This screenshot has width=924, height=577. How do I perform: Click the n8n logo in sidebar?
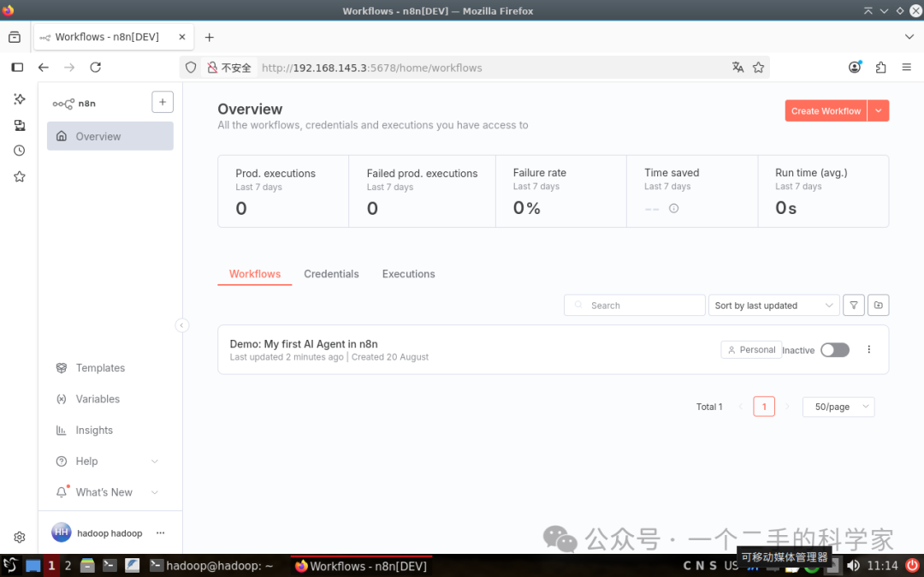click(74, 104)
